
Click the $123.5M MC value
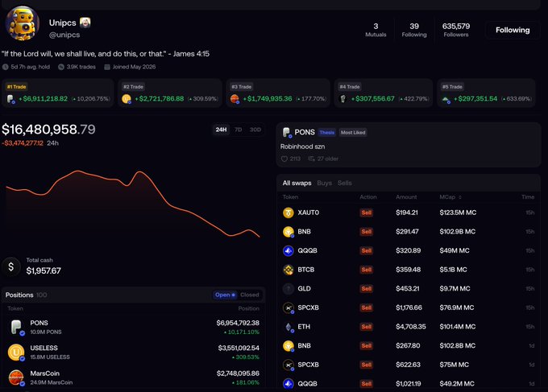click(458, 213)
